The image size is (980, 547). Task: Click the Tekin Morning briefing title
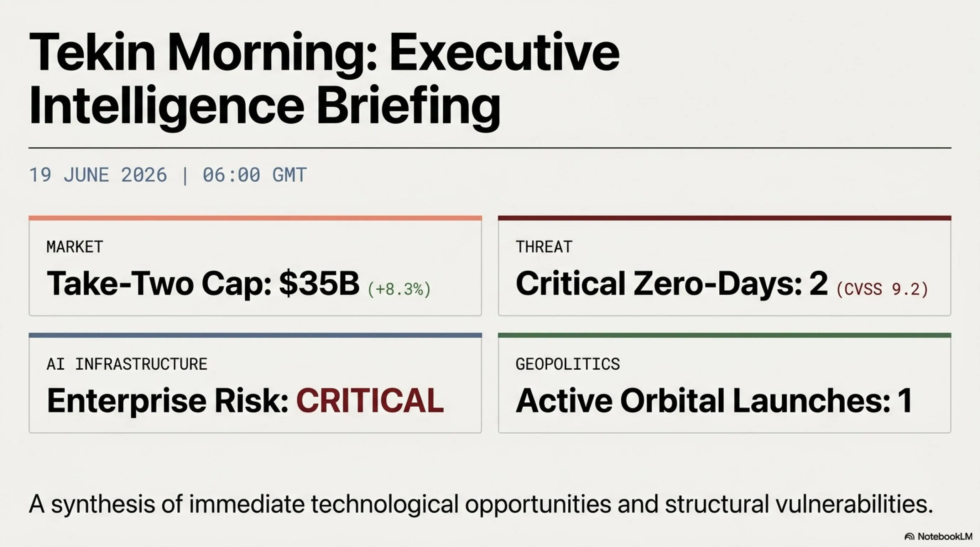point(324,79)
